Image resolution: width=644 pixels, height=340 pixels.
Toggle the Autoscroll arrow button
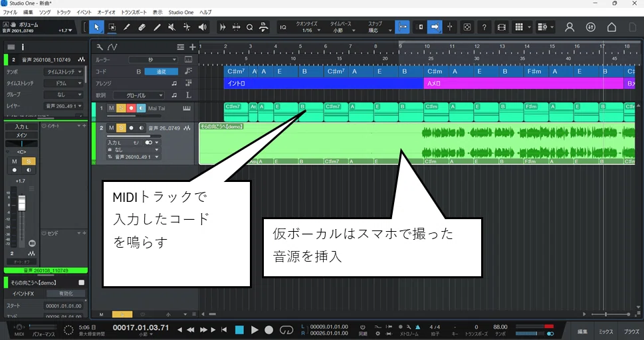[434, 27]
